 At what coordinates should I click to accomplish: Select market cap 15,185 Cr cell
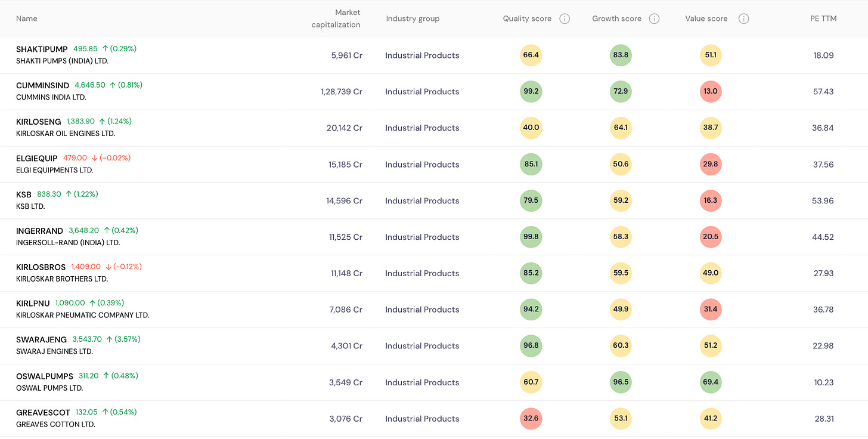click(346, 165)
